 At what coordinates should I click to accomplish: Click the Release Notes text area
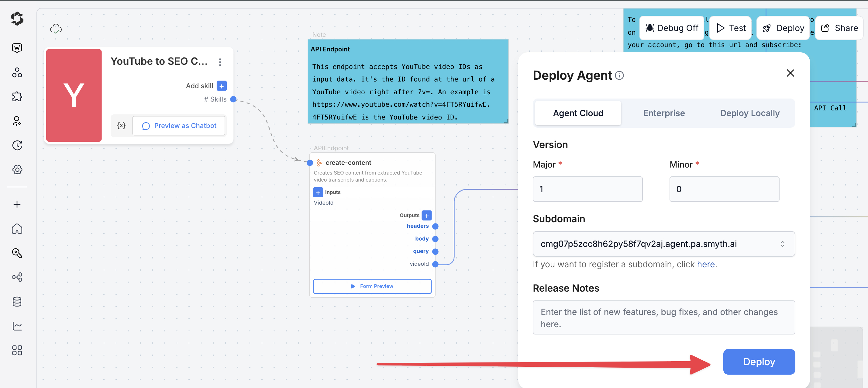click(x=663, y=317)
